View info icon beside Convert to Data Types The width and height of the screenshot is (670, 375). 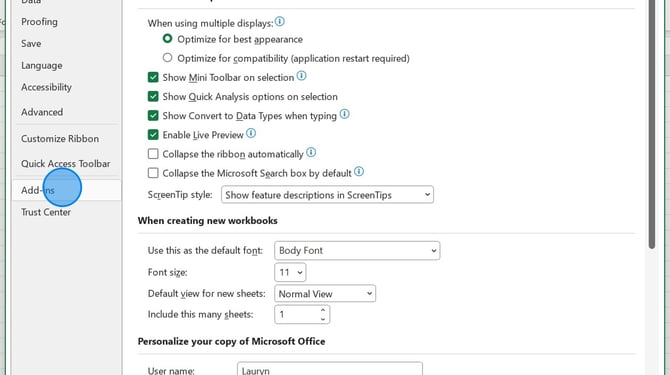(x=344, y=114)
